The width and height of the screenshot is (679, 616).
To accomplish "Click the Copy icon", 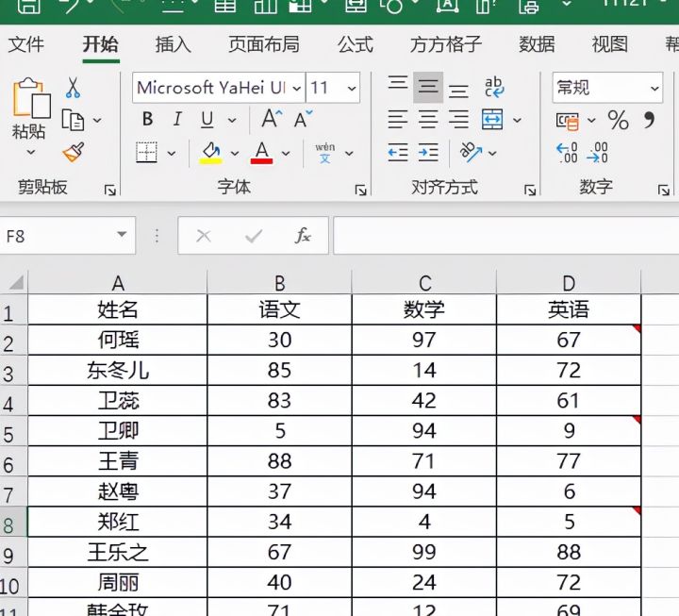I will (x=73, y=120).
